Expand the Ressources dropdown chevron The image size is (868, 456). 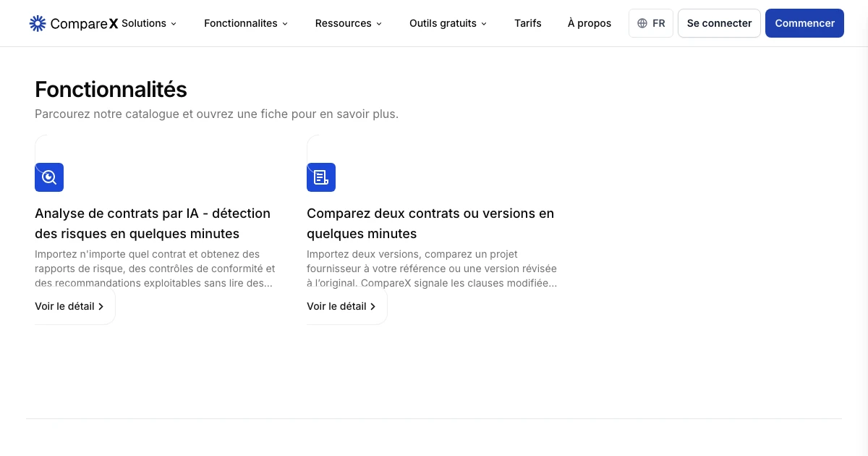tap(379, 24)
